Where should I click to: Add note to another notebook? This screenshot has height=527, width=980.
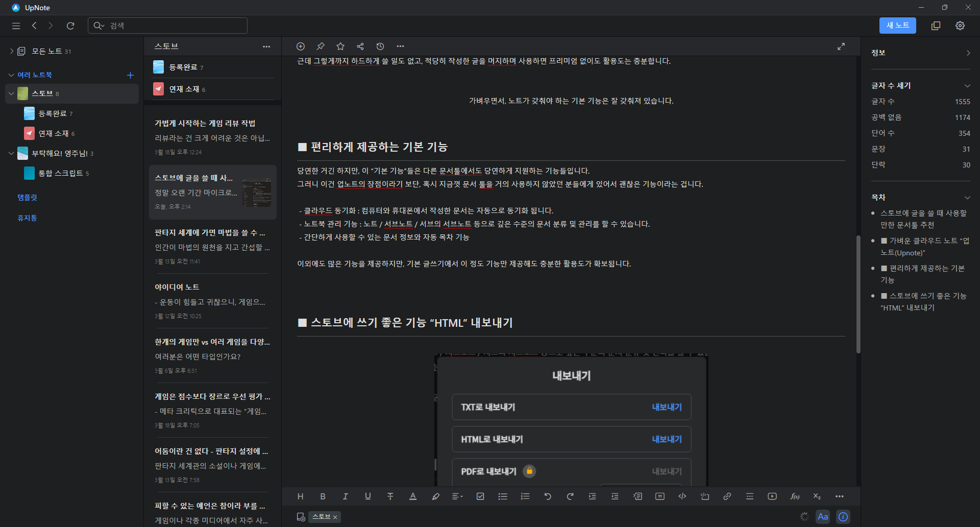coord(301,517)
